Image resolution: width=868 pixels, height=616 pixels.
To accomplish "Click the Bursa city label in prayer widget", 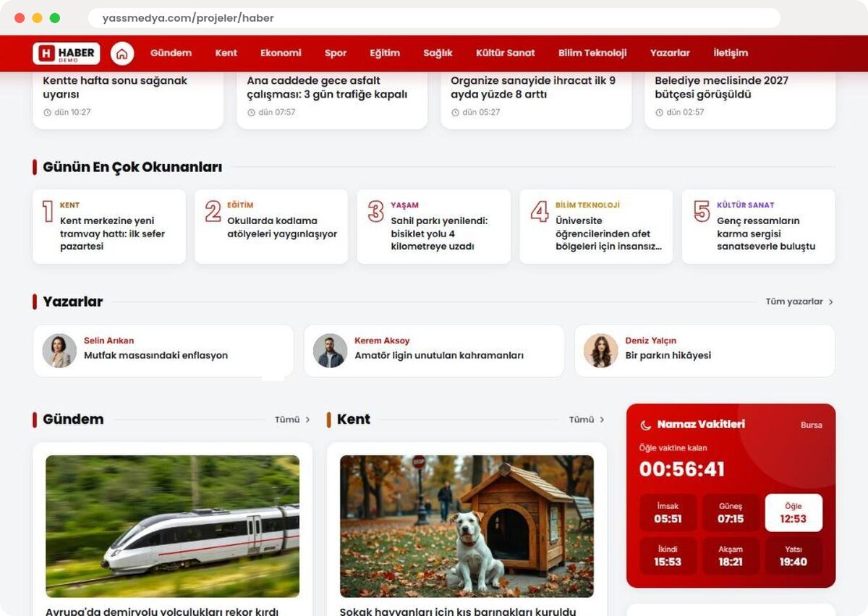I will coord(812,425).
